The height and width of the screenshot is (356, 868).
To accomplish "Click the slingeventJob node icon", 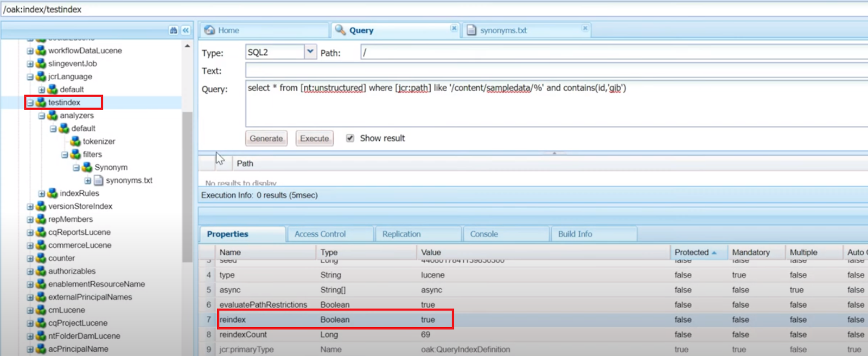I will 41,63.
